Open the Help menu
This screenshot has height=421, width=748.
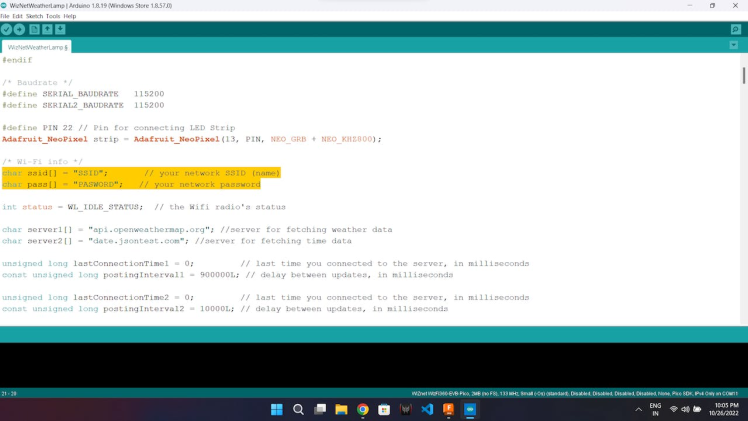(70, 16)
